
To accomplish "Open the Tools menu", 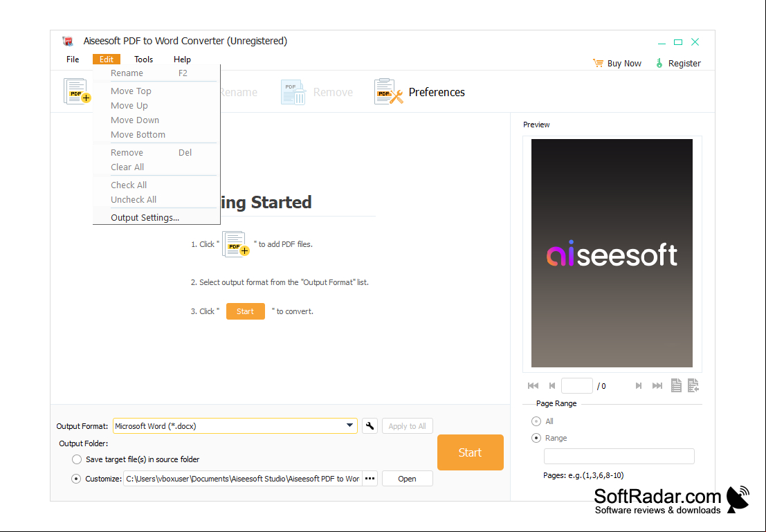I will 144,59.
